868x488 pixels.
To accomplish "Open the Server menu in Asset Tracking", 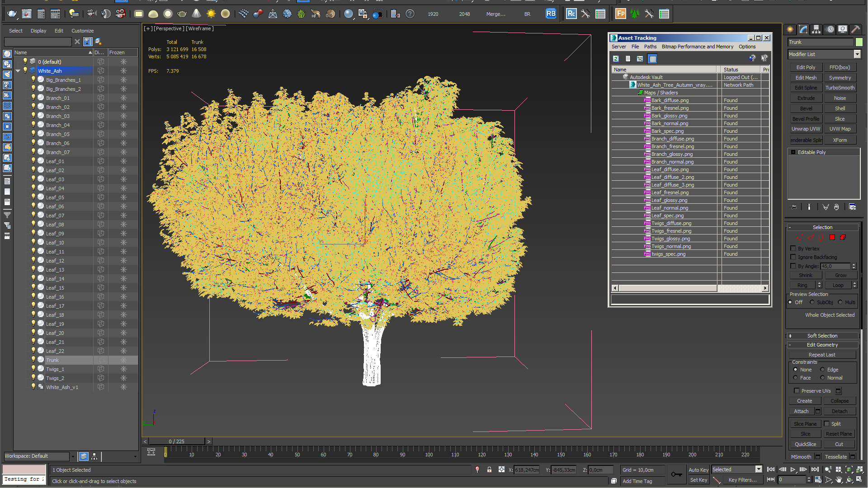I will [619, 47].
